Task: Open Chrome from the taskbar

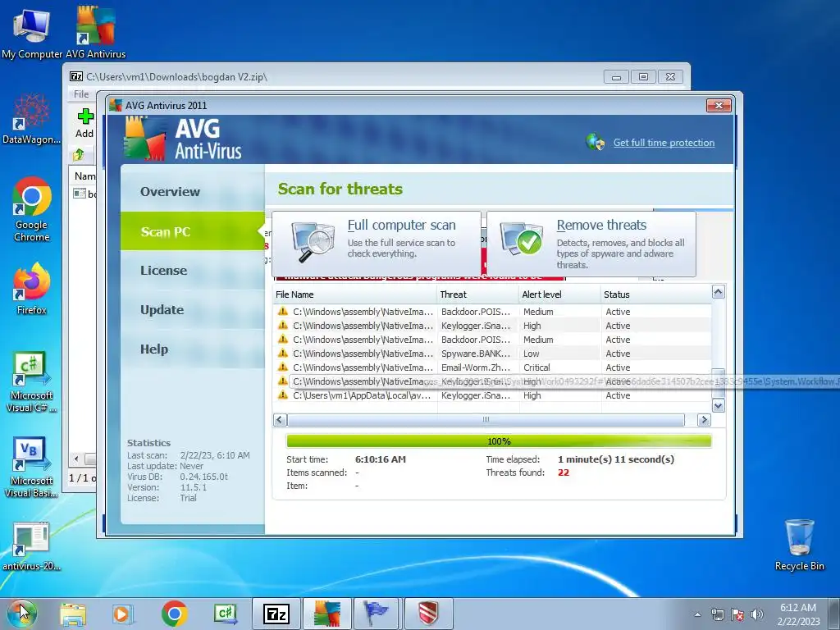Action: pos(174,614)
